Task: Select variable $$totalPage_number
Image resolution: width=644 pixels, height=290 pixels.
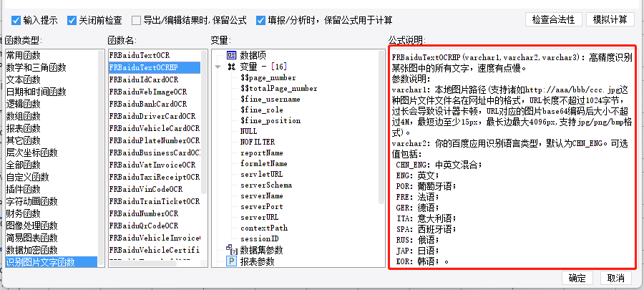Action: click(278, 88)
